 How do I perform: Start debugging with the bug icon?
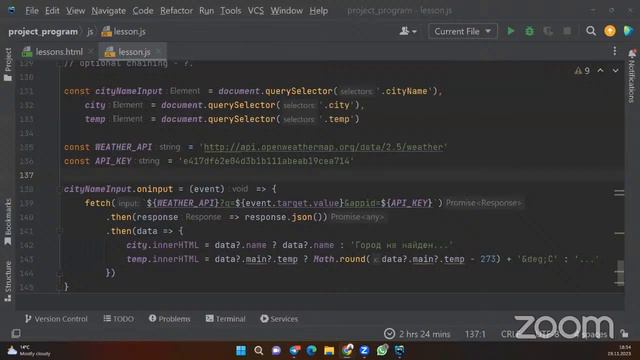point(529,31)
